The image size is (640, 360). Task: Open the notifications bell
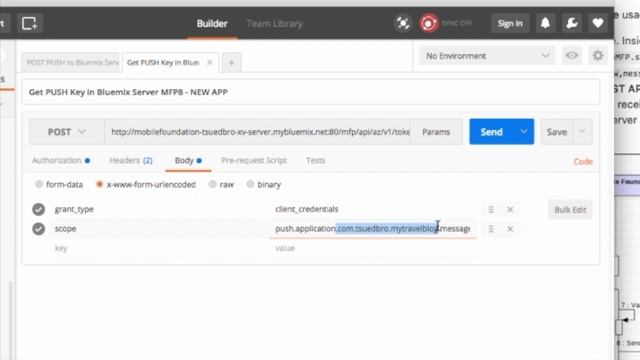545,23
